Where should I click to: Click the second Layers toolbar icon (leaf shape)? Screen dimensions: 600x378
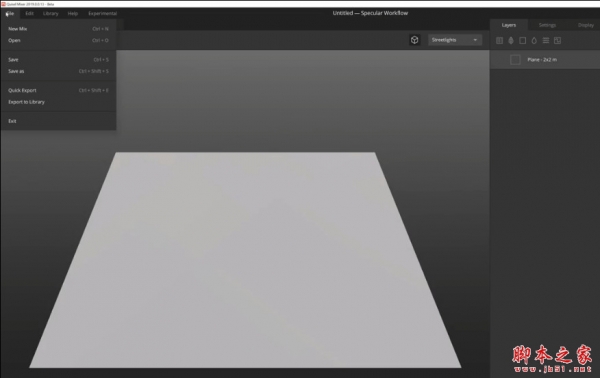pyautogui.click(x=511, y=41)
